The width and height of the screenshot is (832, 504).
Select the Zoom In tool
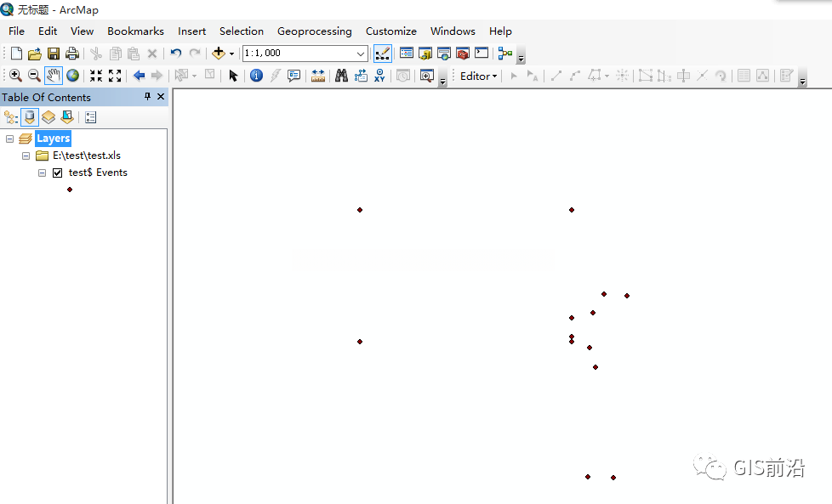click(x=15, y=76)
